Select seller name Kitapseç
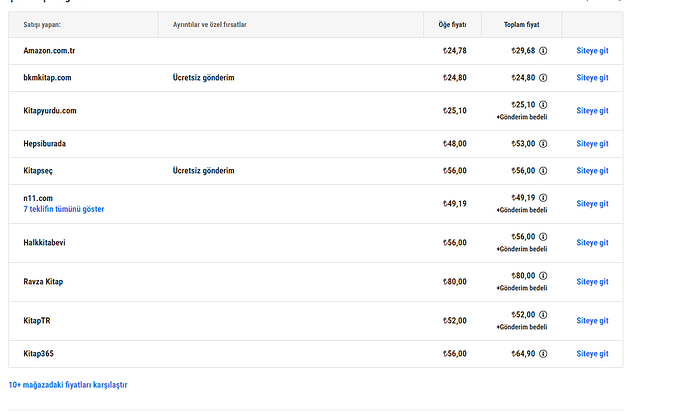This screenshot has height=414, width=690. click(38, 171)
